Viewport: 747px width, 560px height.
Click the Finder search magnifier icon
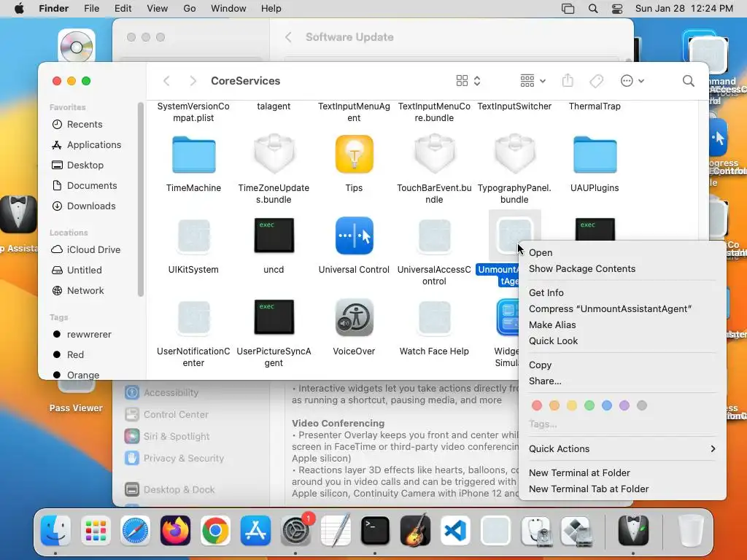pos(688,81)
